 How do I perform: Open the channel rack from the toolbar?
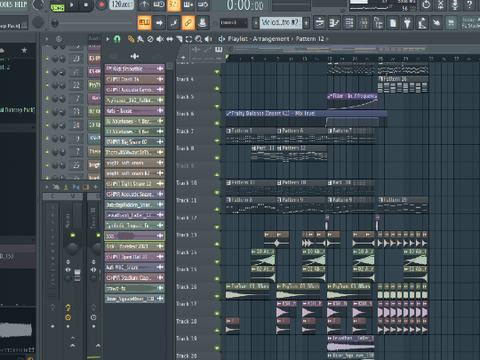pyautogui.click(x=349, y=23)
